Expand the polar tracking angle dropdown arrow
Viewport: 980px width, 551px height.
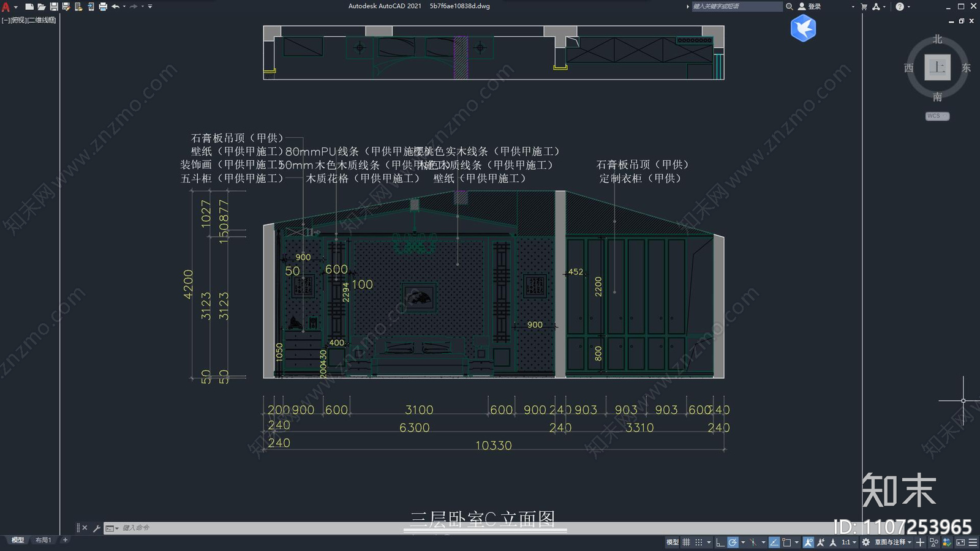[743, 542]
